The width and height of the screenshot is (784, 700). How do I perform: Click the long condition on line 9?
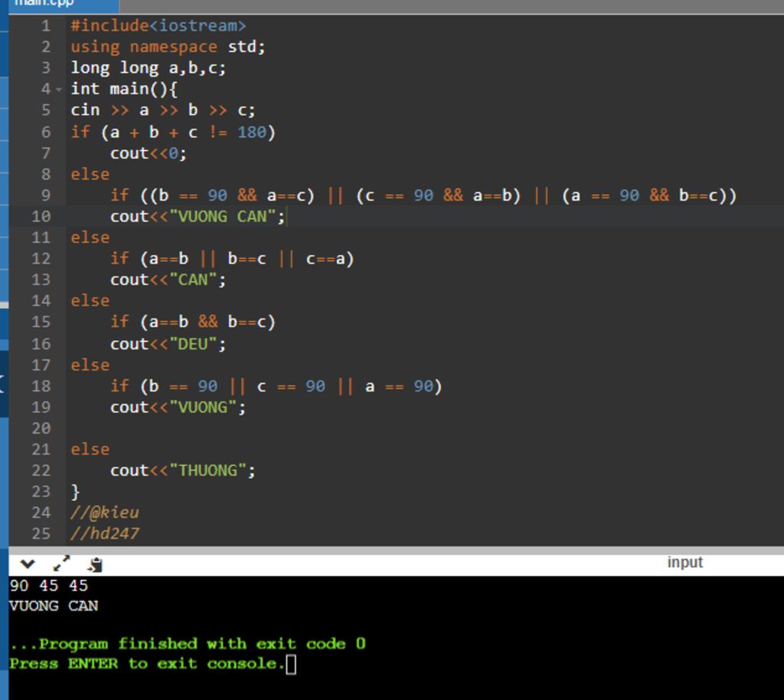423,195
